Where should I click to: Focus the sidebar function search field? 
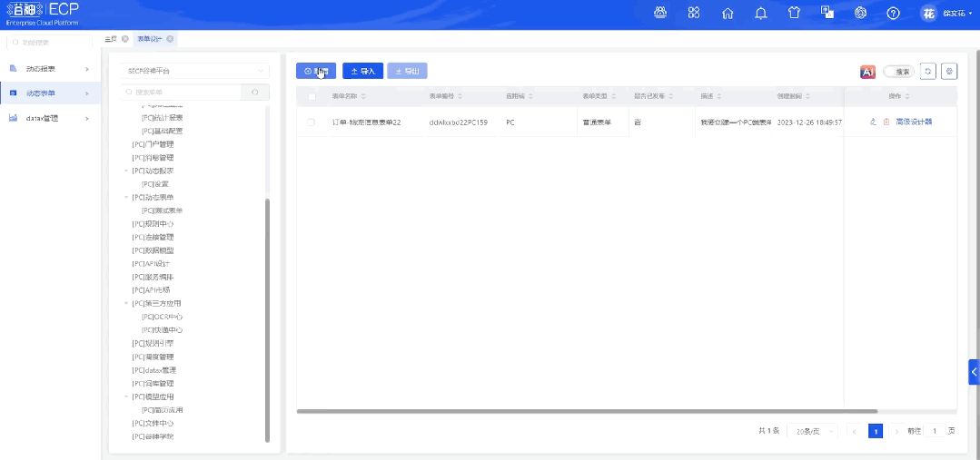pyautogui.click(x=49, y=43)
